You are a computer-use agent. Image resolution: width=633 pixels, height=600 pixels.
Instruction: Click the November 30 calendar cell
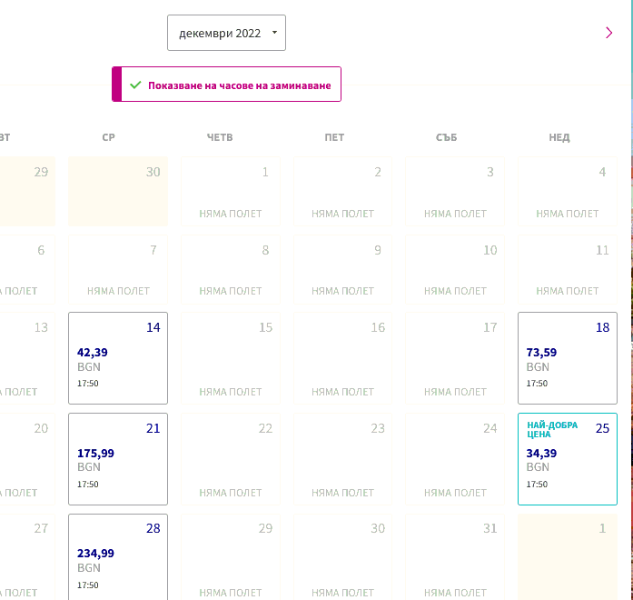click(x=118, y=191)
